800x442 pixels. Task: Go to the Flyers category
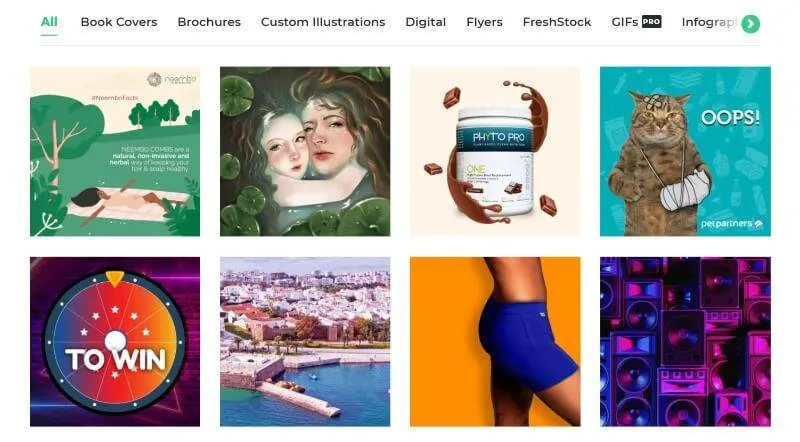point(484,22)
